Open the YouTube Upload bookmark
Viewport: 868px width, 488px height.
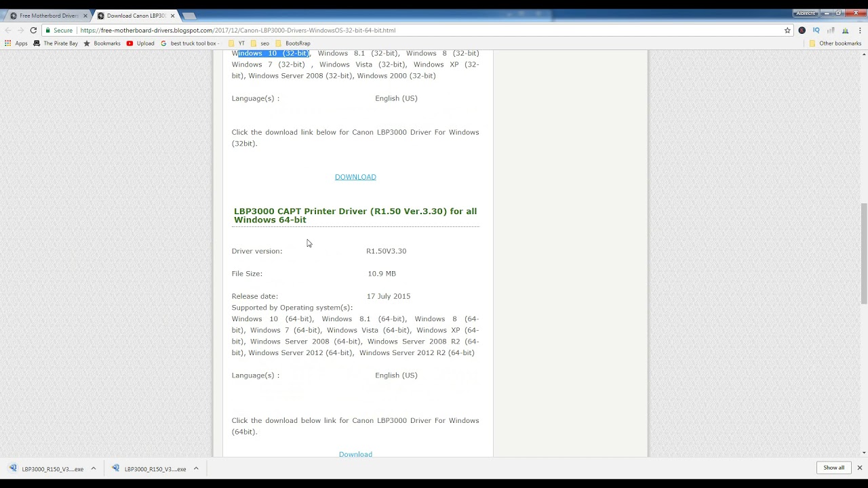point(140,43)
